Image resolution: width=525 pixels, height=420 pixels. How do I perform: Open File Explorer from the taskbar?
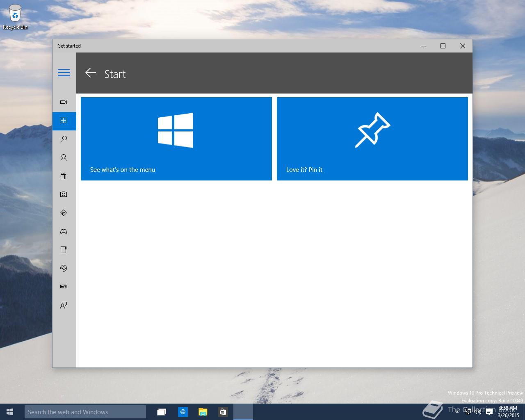(203, 412)
